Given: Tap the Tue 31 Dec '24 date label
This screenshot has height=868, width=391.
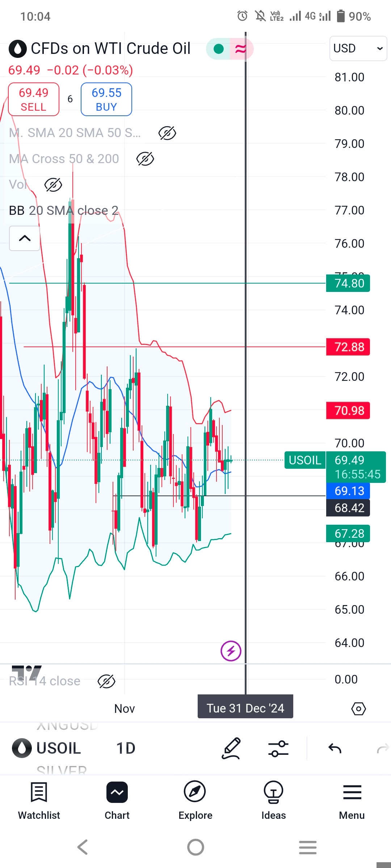Looking at the screenshot, I should (x=245, y=708).
